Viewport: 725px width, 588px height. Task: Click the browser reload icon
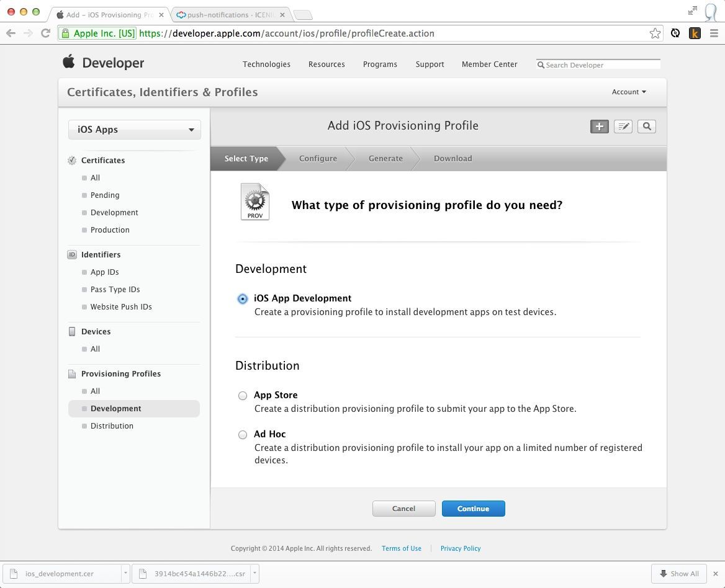(45, 33)
